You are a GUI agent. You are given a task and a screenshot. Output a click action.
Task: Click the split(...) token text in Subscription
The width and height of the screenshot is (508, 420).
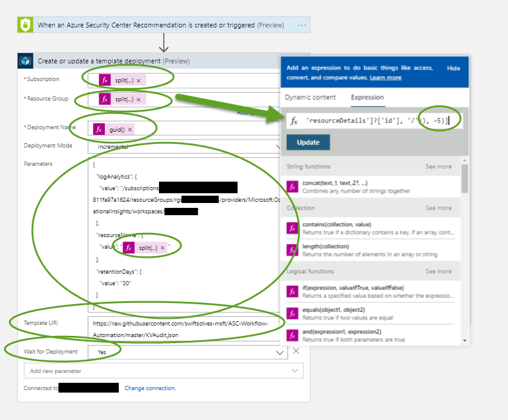pos(124,80)
